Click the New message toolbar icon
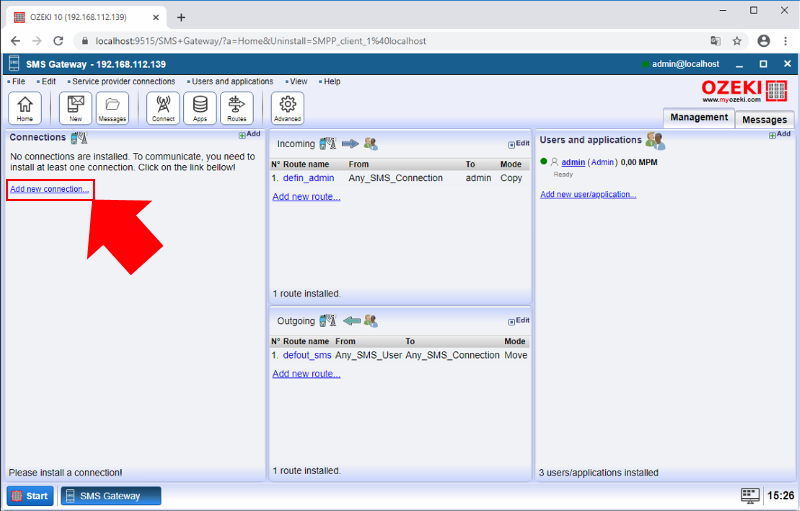Image resolution: width=800 pixels, height=511 pixels. click(76, 108)
